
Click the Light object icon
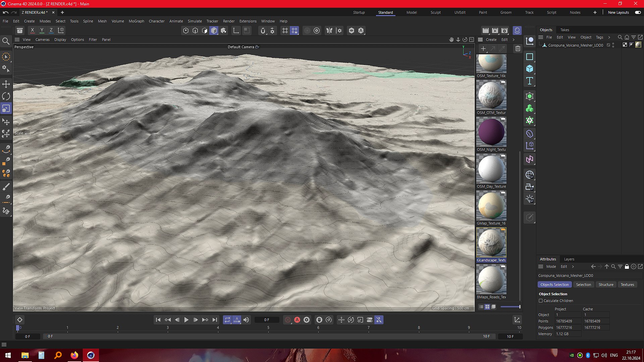pyautogui.click(x=530, y=199)
